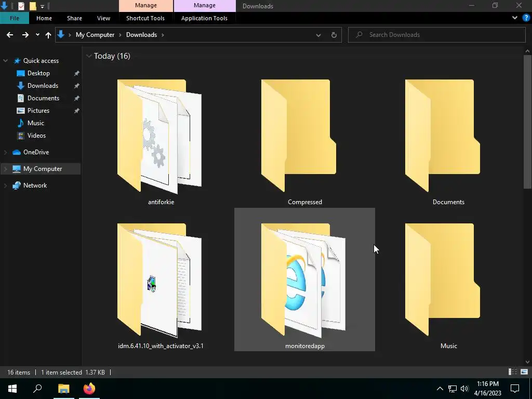Open the address bar history dropdown

point(318,35)
